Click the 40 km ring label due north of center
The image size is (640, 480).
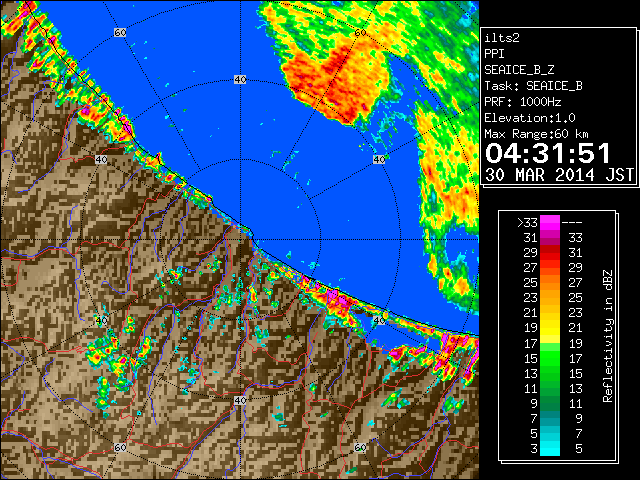(x=240, y=80)
